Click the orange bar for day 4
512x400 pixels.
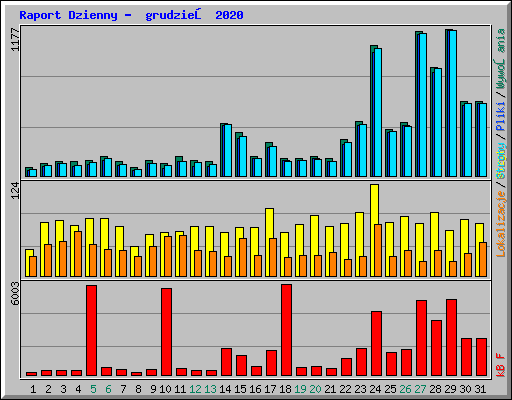(x=78, y=254)
